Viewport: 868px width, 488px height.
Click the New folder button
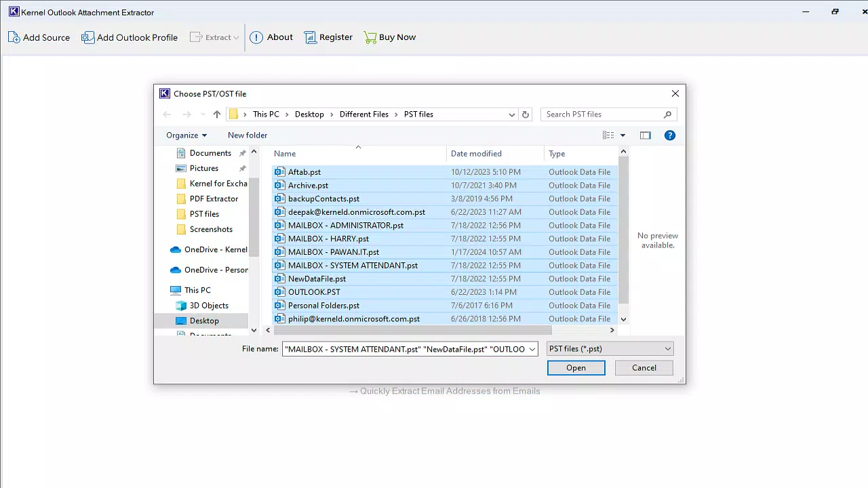pos(248,136)
